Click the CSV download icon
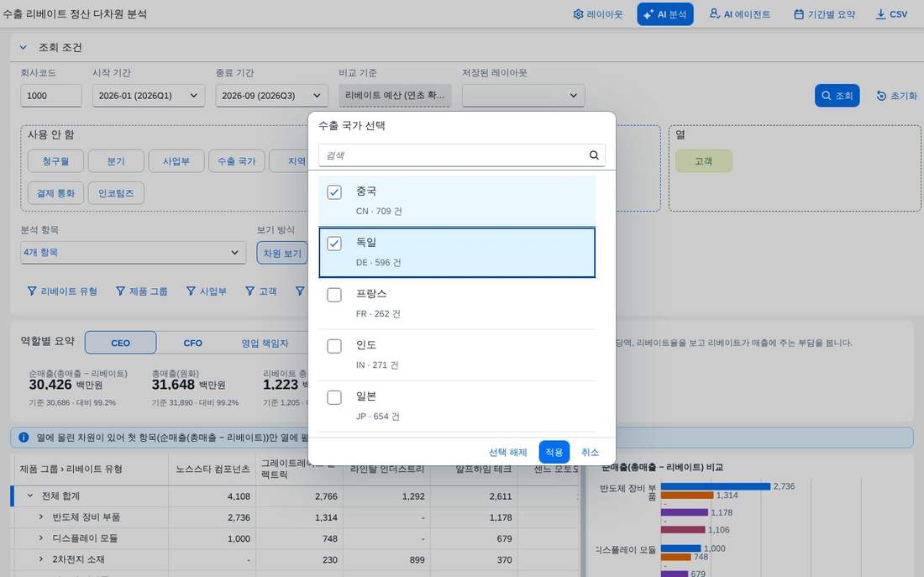The image size is (924, 577). click(880, 14)
